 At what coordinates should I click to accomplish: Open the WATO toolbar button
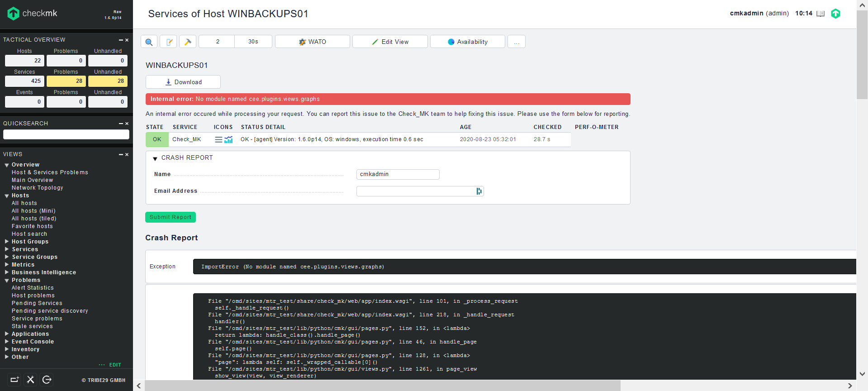coord(312,42)
